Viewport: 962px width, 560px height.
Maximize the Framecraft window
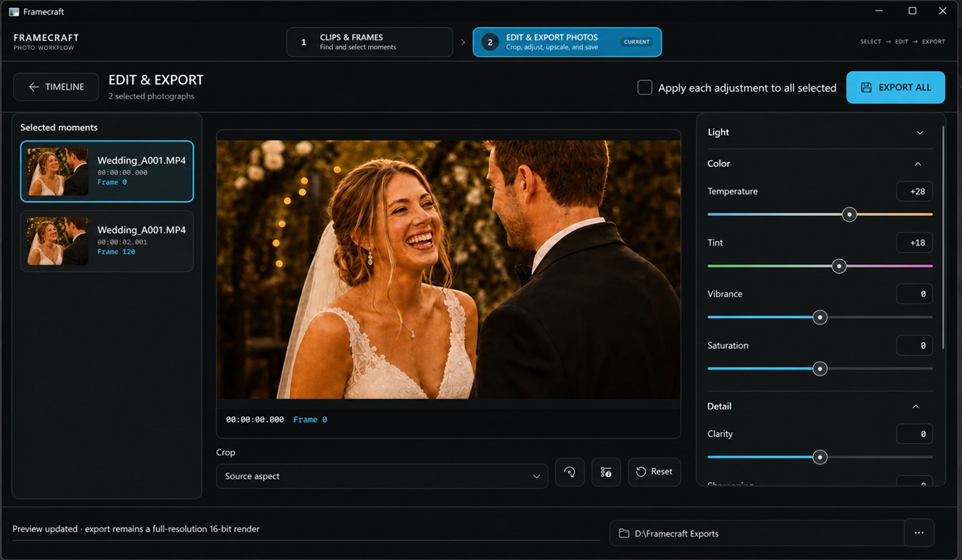(912, 11)
